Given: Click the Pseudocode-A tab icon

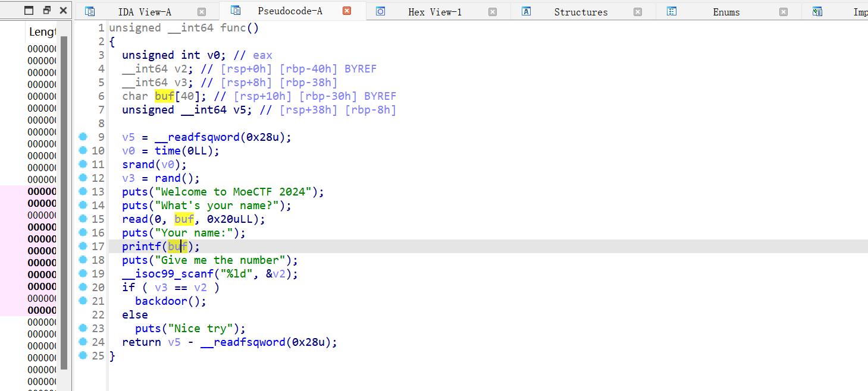Looking at the screenshot, I should click(236, 11).
